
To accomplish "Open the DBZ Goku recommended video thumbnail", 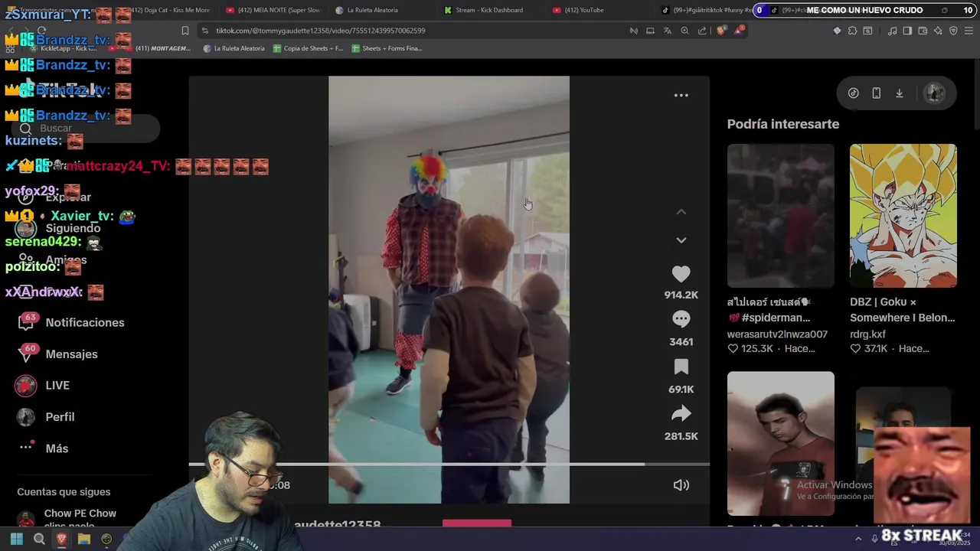I will click(x=903, y=216).
